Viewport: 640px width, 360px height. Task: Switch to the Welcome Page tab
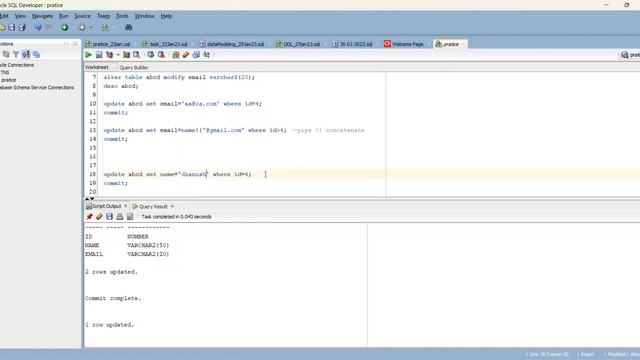point(407,44)
